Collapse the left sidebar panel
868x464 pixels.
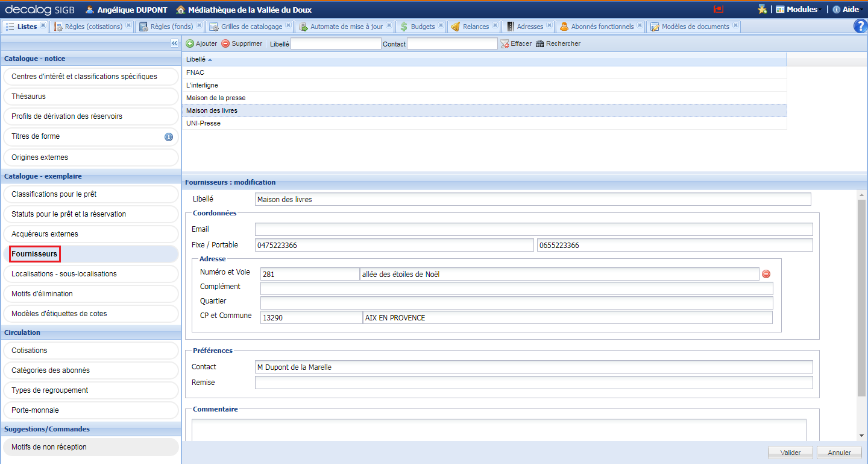coord(174,43)
